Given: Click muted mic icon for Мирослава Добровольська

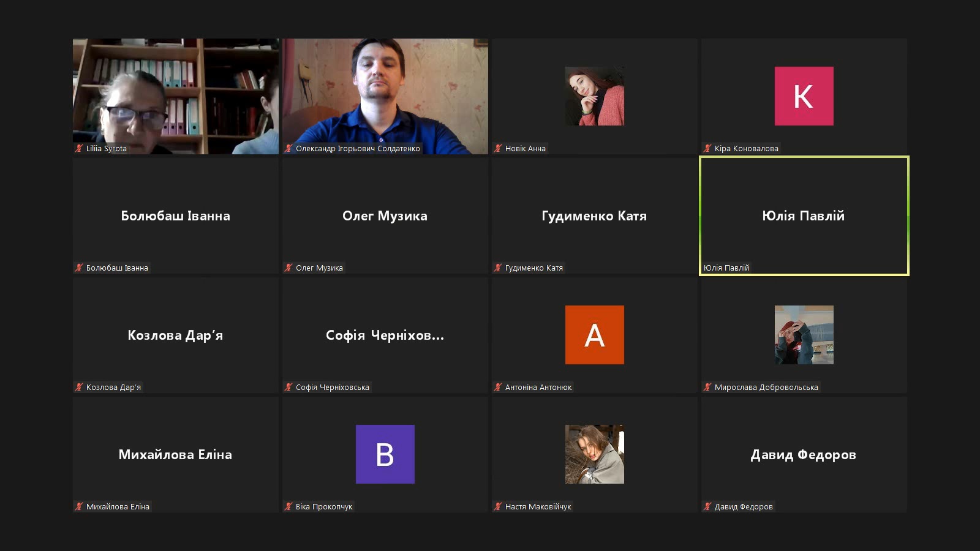Looking at the screenshot, I should [x=707, y=387].
